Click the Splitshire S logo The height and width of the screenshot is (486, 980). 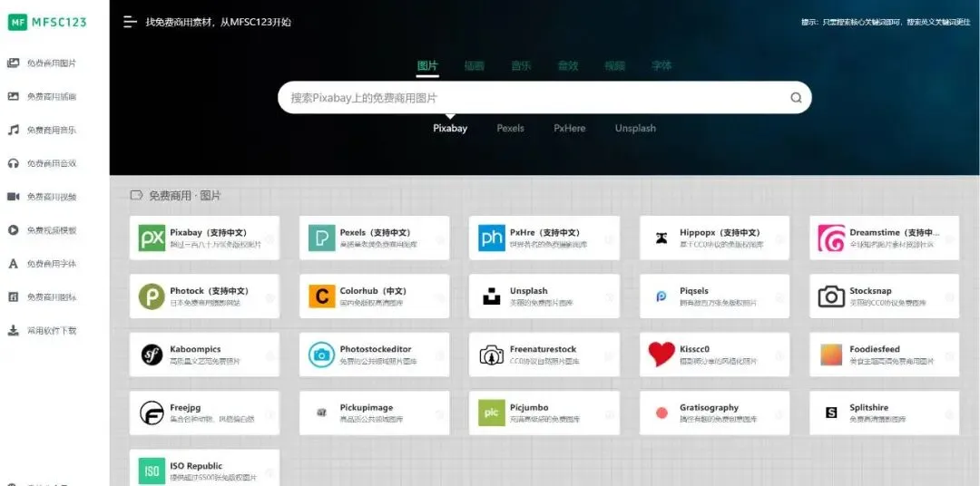tap(831, 413)
